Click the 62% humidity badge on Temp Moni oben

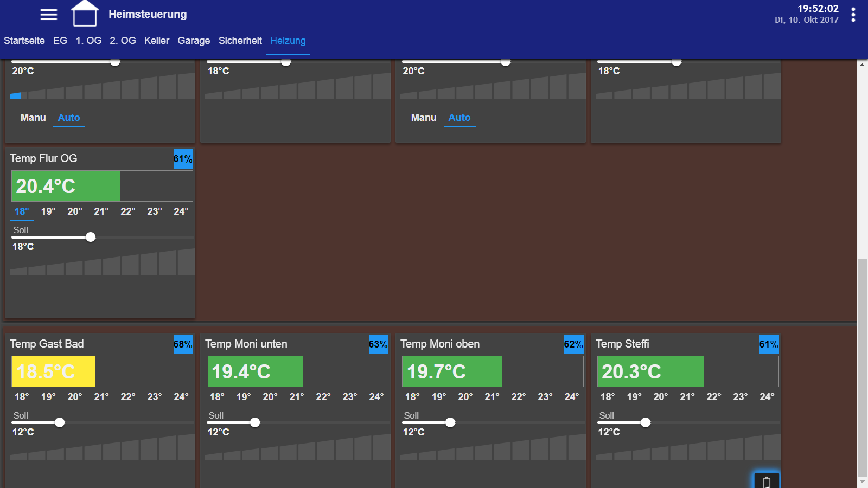click(x=574, y=344)
